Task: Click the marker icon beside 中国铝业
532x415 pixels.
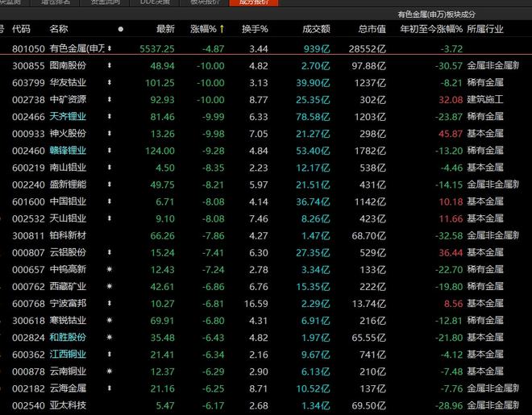Action: 110,201
